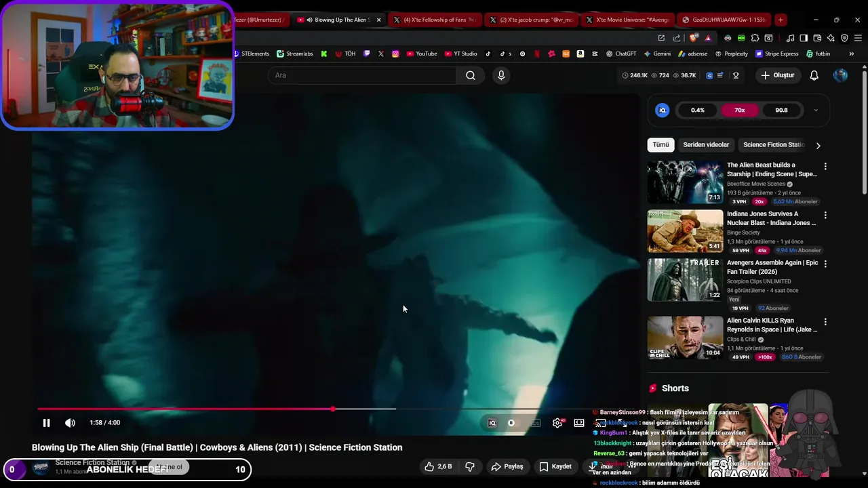Toggle the subtitles button in the player

click(x=536, y=423)
